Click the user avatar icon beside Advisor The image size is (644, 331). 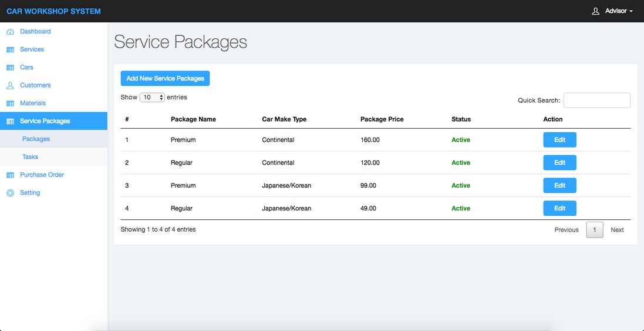[596, 11]
